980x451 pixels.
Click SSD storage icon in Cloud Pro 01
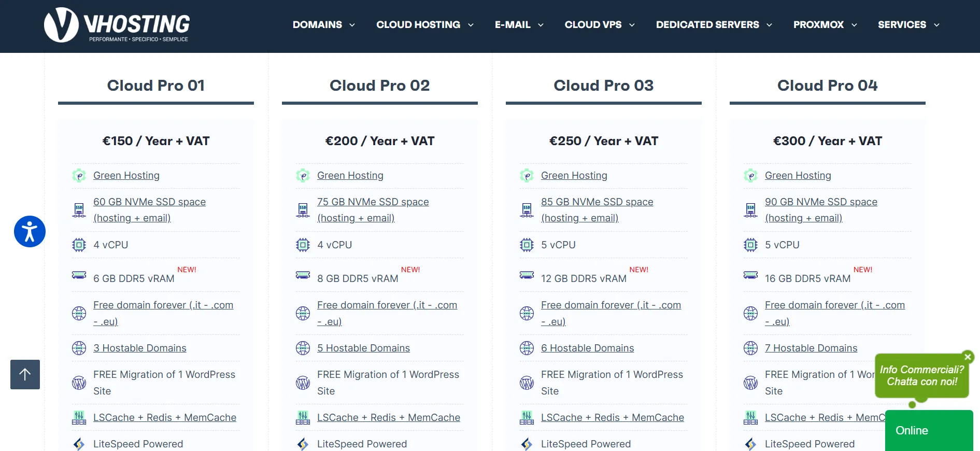79,210
